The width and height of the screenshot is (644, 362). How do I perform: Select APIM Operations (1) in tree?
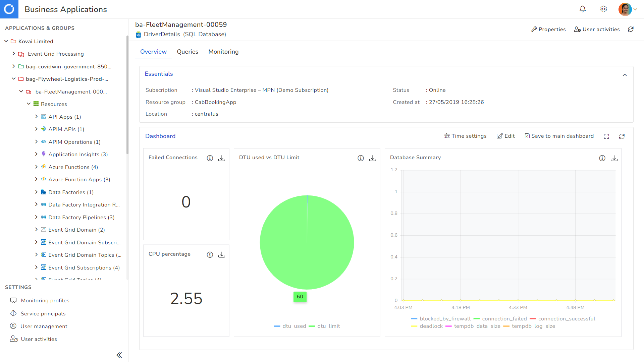[x=74, y=142]
